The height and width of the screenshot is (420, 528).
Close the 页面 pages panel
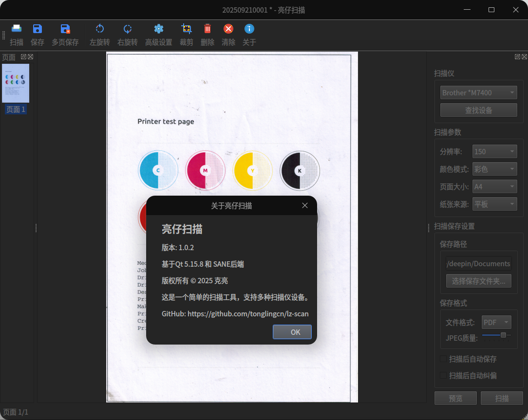(x=30, y=56)
